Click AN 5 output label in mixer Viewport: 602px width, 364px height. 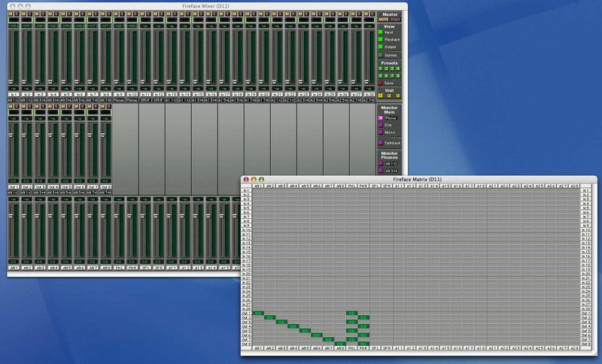tap(66, 268)
